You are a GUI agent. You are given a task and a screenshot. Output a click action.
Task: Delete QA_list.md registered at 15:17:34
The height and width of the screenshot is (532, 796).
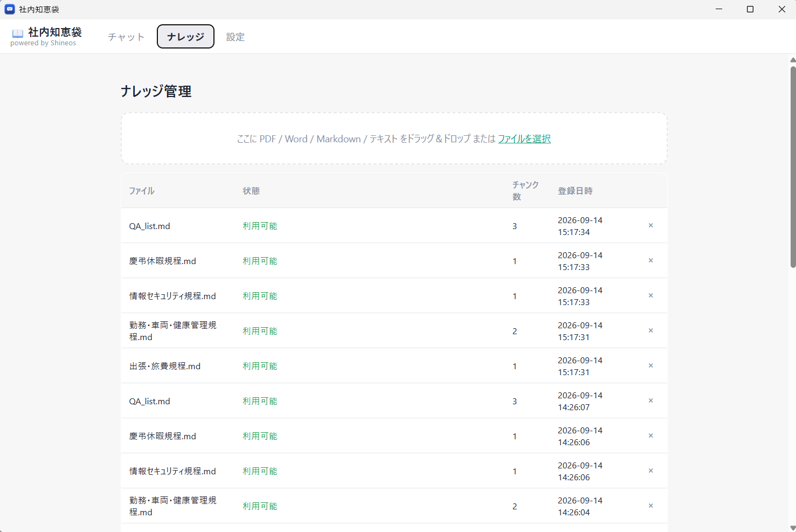(650, 225)
